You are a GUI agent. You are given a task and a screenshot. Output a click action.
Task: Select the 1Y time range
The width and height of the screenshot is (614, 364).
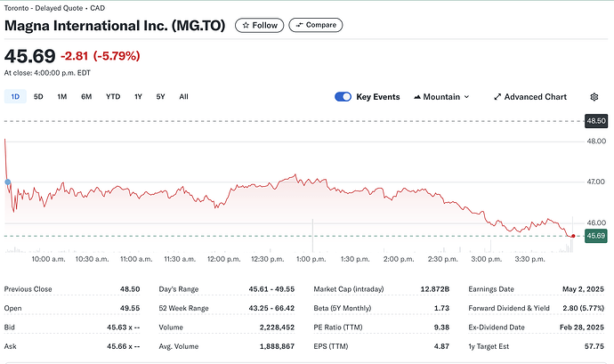tap(138, 96)
